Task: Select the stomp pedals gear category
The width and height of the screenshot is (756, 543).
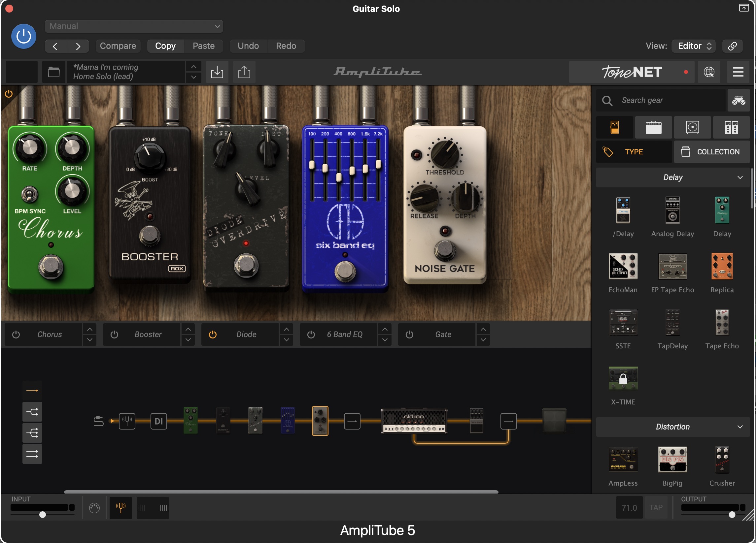Action: click(615, 128)
